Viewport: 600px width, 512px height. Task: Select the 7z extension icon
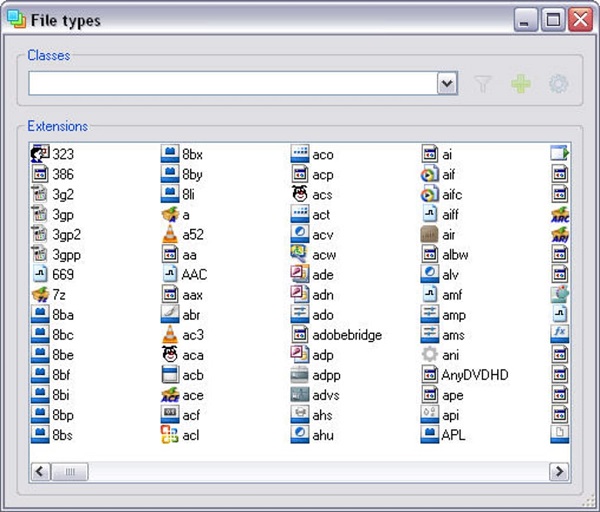(40, 294)
